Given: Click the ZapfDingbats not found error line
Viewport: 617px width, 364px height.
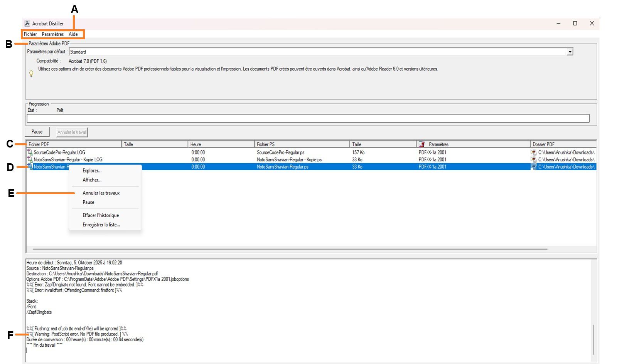Looking at the screenshot, I should (85, 285).
